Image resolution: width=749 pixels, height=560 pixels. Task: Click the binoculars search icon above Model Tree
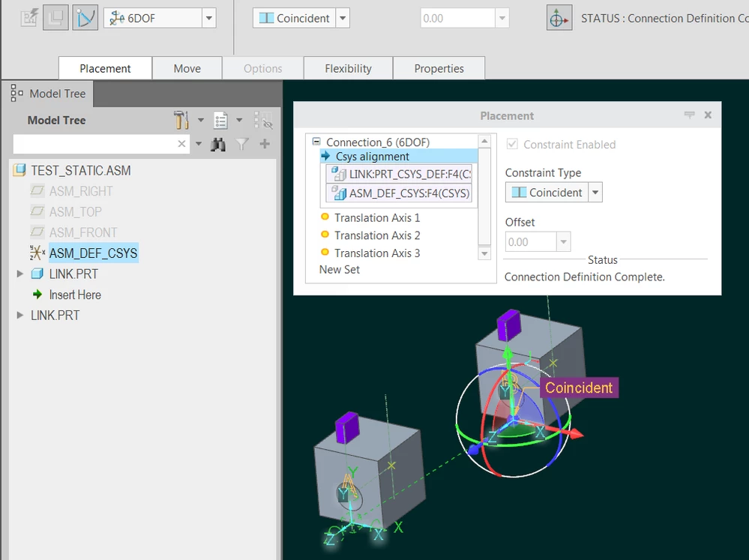click(218, 144)
